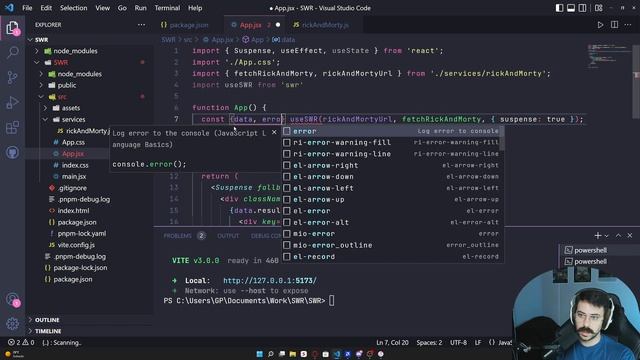Change line ending via 'LF'
The height and width of the screenshot is (360, 640).
click(478, 342)
